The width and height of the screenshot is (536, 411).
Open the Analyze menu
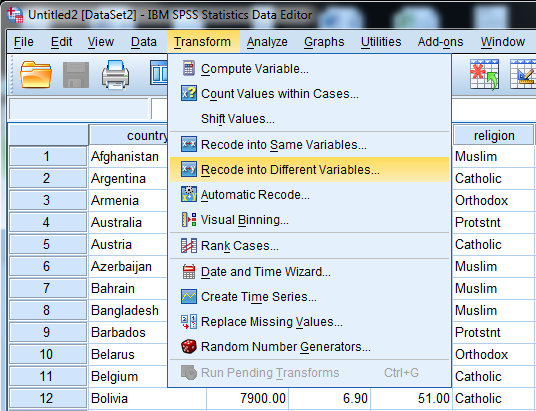click(267, 42)
